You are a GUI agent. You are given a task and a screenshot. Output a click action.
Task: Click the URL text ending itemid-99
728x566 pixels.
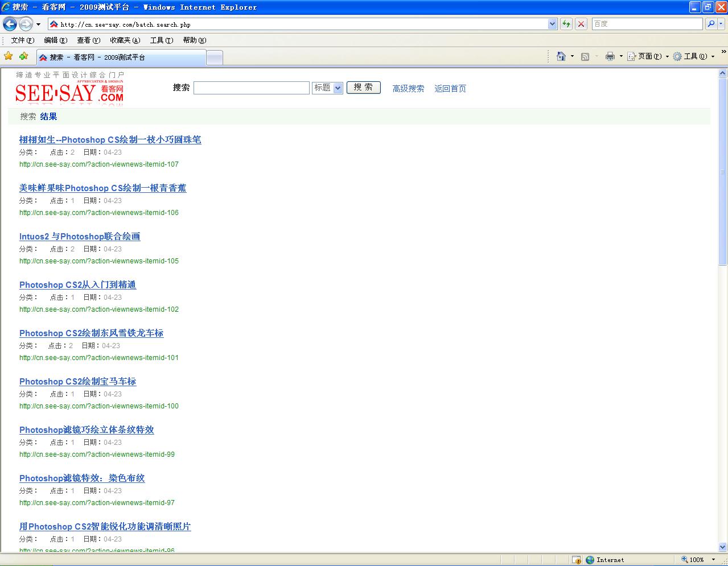[x=97, y=455]
